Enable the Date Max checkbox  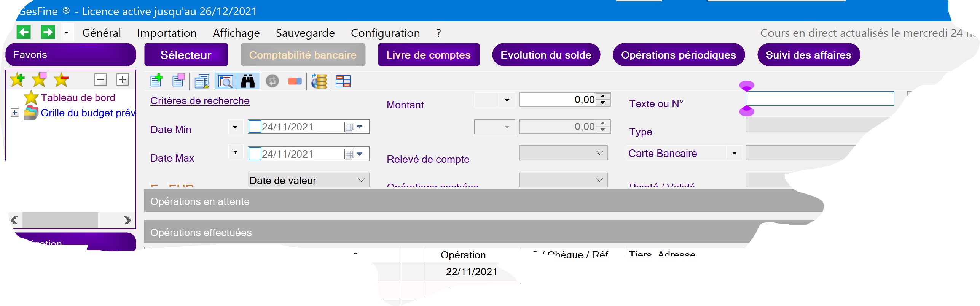[255, 154]
